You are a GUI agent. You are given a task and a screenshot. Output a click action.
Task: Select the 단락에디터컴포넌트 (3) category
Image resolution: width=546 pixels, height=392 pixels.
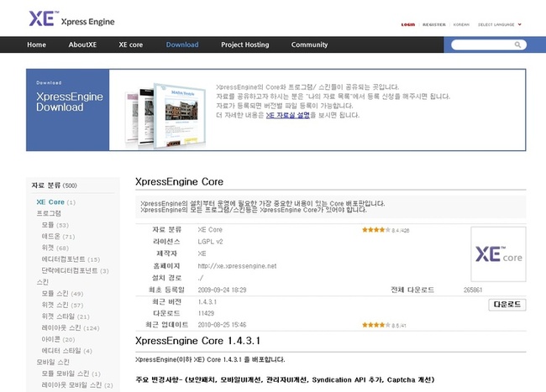pyautogui.click(x=76, y=270)
